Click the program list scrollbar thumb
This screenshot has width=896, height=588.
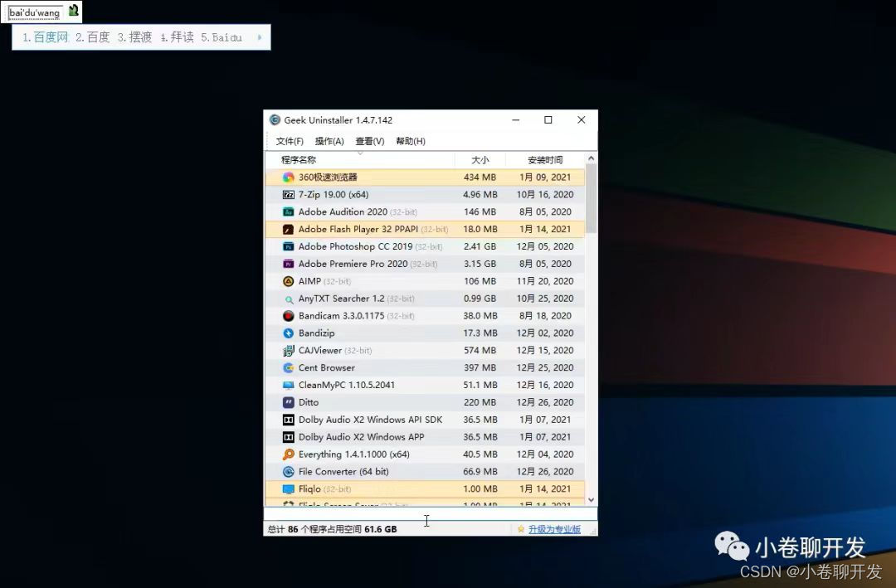pos(592,199)
